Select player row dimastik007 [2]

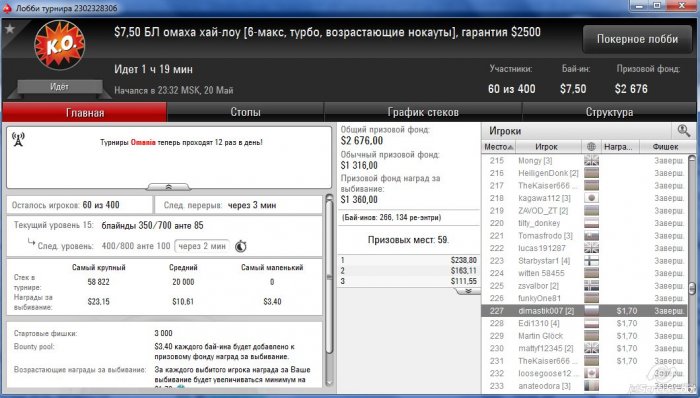584,311
